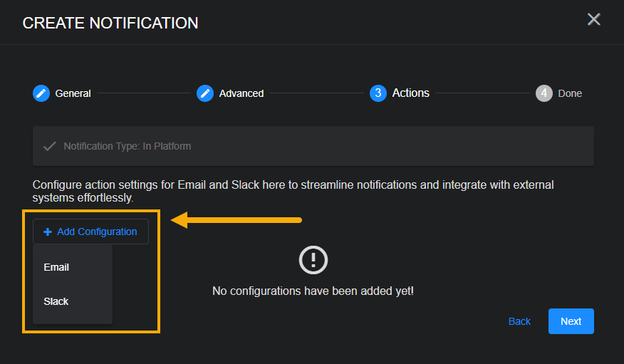Viewport: 624px width, 364px height.
Task: Expand the Notification Type: In Platform bar
Action: tap(313, 146)
